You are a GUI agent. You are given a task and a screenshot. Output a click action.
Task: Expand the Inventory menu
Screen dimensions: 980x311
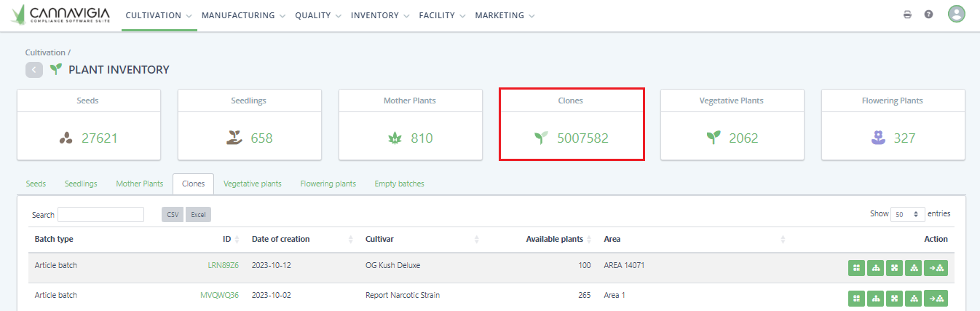pos(380,15)
